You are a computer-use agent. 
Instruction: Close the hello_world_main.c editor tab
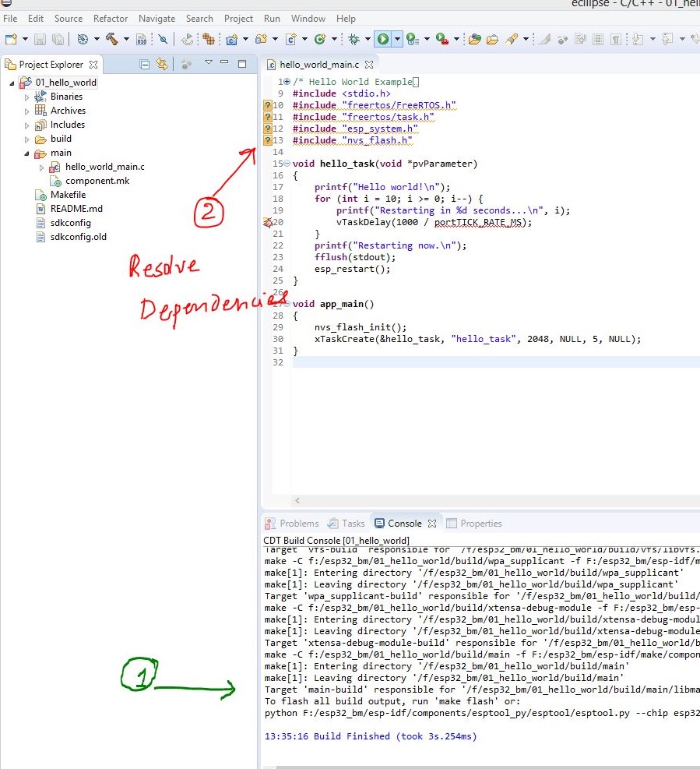(x=369, y=65)
